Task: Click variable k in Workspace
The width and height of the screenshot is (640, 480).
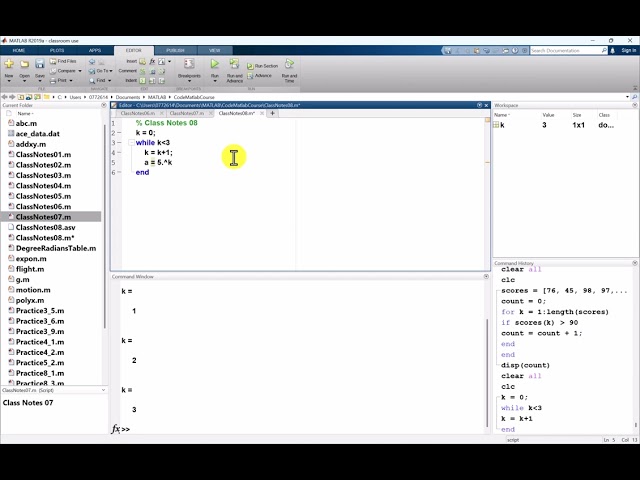Action: coord(502,125)
